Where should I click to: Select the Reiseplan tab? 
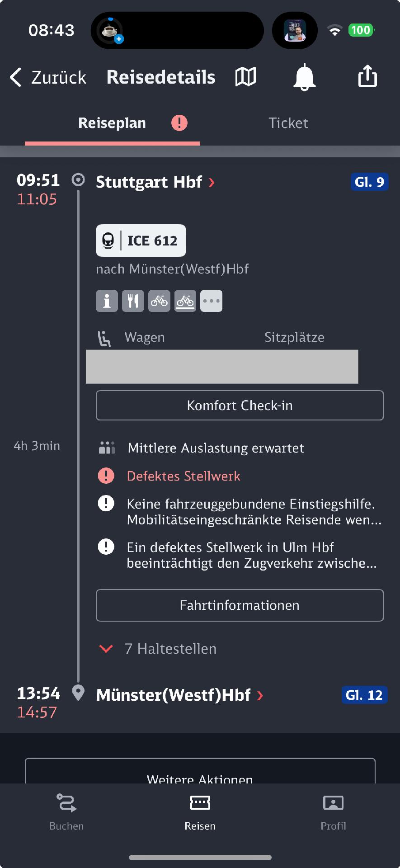(x=112, y=123)
